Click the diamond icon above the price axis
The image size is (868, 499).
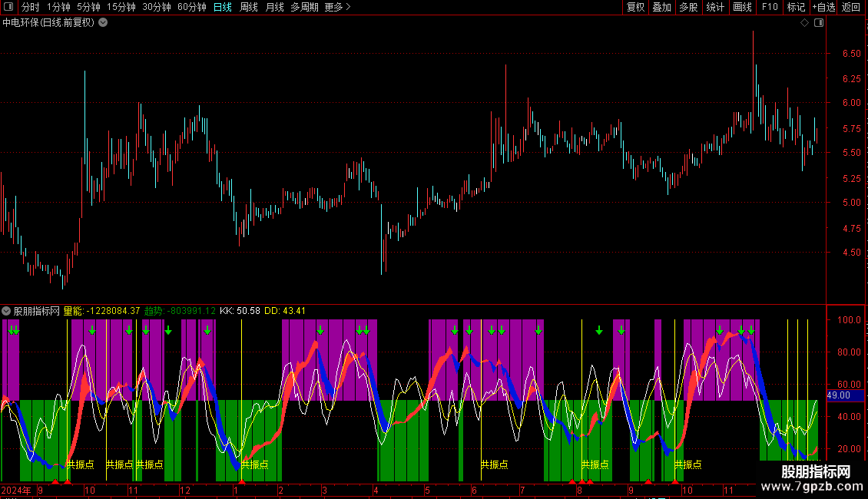pyautogui.click(x=805, y=23)
